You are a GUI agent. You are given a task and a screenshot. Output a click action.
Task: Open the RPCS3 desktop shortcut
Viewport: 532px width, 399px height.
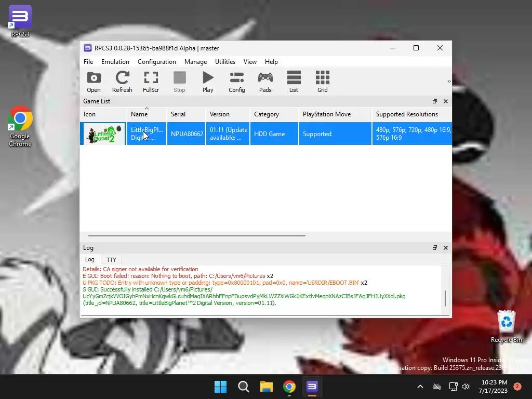tap(20, 21)
